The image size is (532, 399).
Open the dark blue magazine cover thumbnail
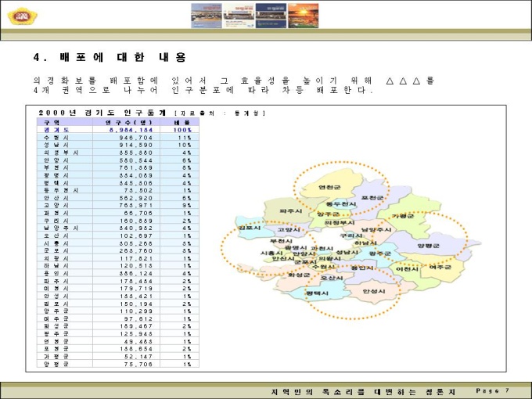click(x=271, y=16)
